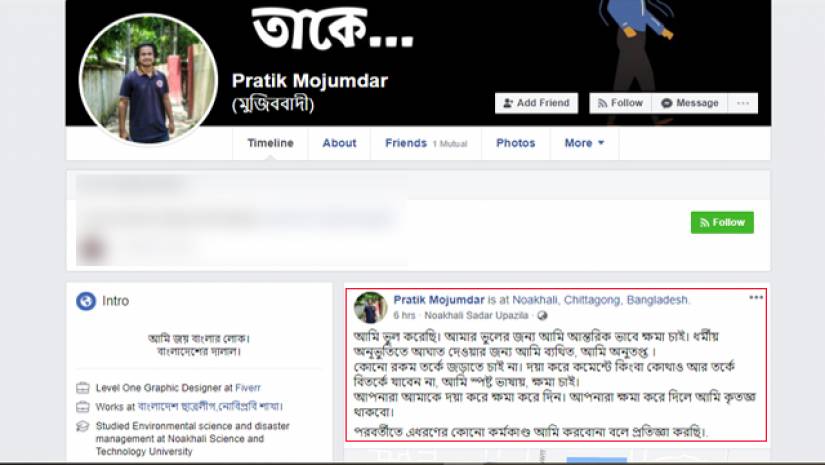Viewport: 825px width, 465px height.
Task: Open the post's three-dot options menu
Action: click(x=756, y=298)
